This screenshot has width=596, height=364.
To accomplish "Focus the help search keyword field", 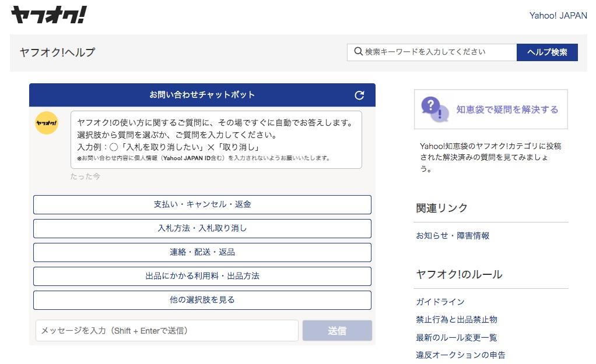I will pyautogui.click(x=432, y=52).
